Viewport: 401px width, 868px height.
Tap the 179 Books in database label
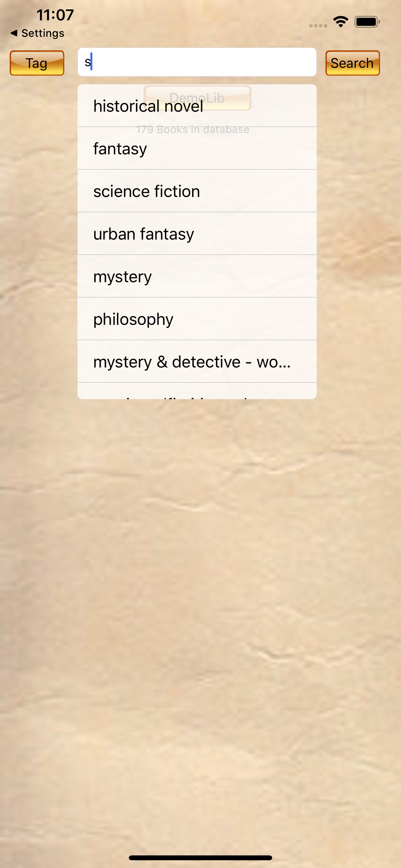coord(192,129)
